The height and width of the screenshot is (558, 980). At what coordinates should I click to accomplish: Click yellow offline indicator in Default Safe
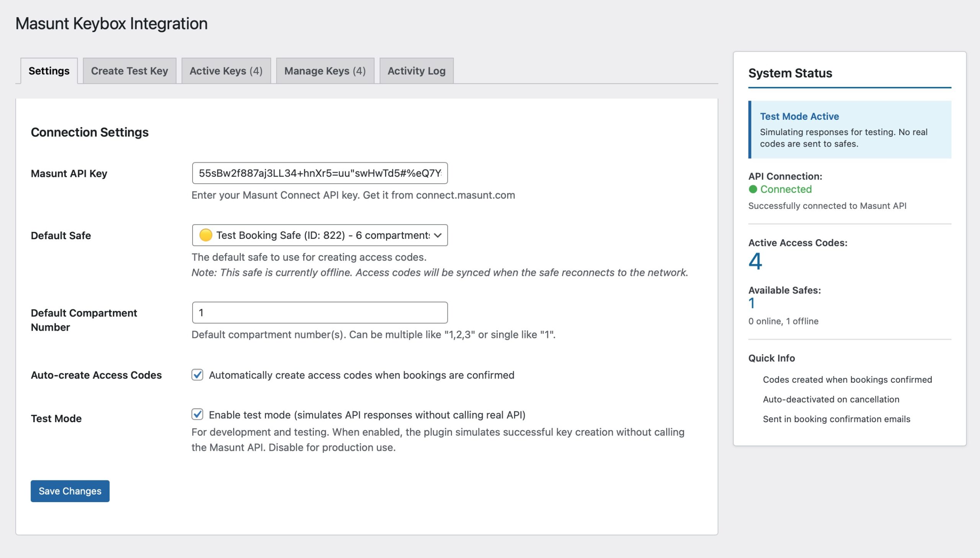[206, 235]
